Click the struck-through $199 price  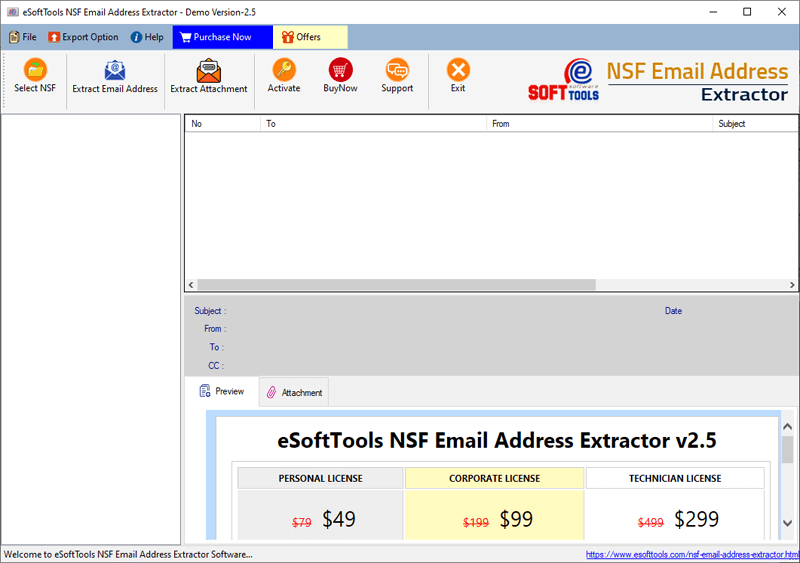476,522
